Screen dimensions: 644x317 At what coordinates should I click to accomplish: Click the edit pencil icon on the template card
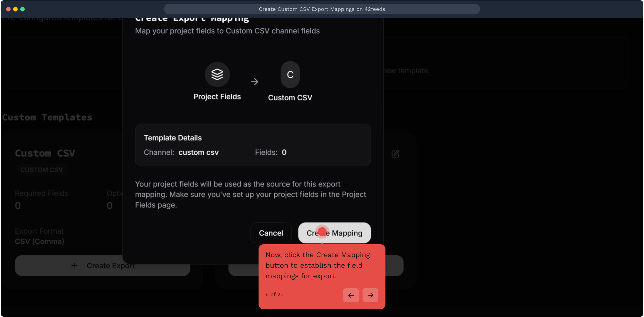click(x=395, y=154)
